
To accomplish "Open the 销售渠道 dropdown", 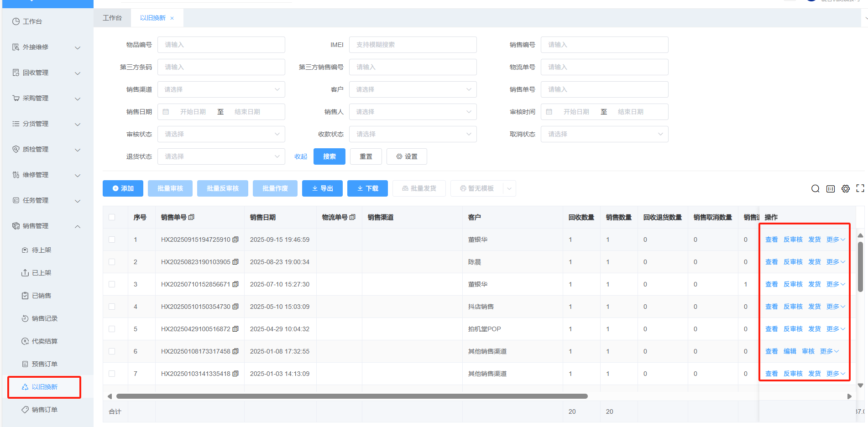I will pos(221,89).
